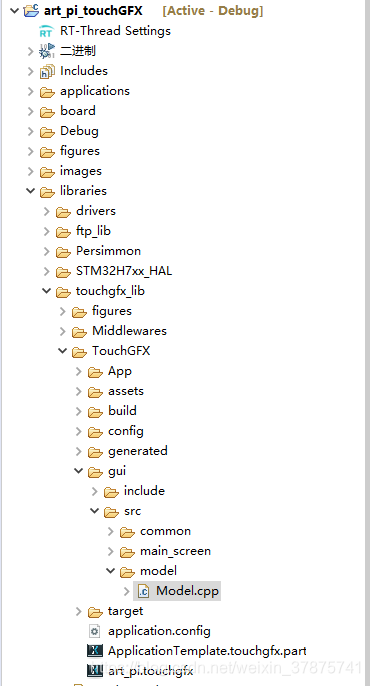Expand the config folder

(79, 431)
